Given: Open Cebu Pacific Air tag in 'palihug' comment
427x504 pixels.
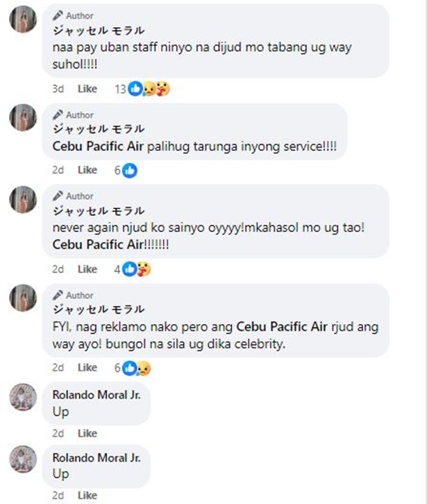Looking at the screenshot, I should 98,146.
